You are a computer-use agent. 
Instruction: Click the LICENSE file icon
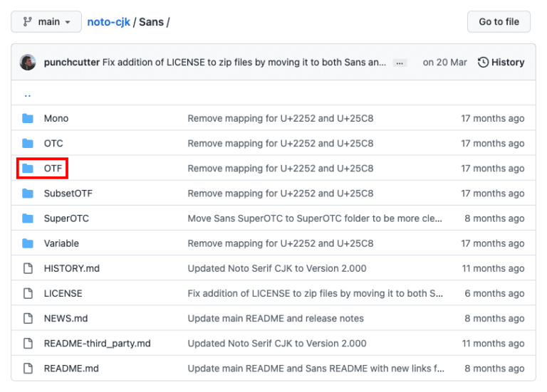[x=28, y=293]
